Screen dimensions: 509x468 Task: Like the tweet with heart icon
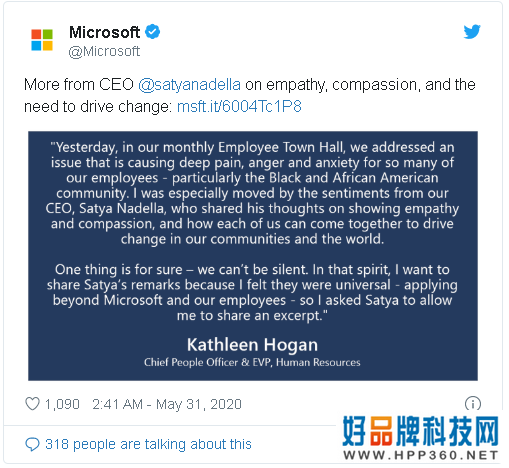pyautogui.click(x=32, y=404)
